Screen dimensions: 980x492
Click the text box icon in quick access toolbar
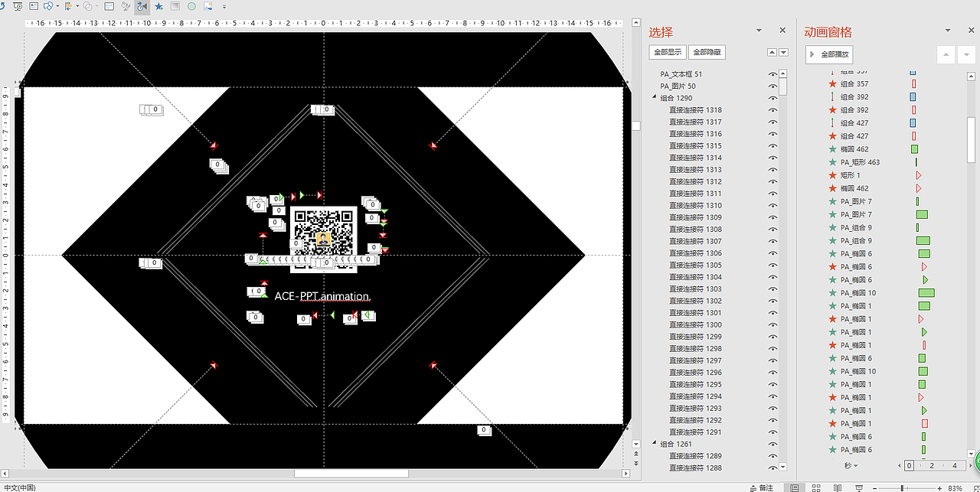pos(34,6)
